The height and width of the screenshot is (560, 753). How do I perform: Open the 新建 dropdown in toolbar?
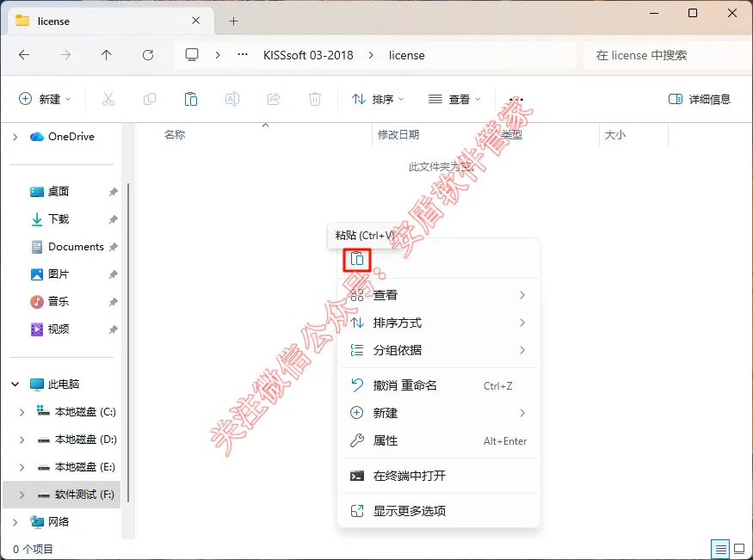tap(45, 99)
